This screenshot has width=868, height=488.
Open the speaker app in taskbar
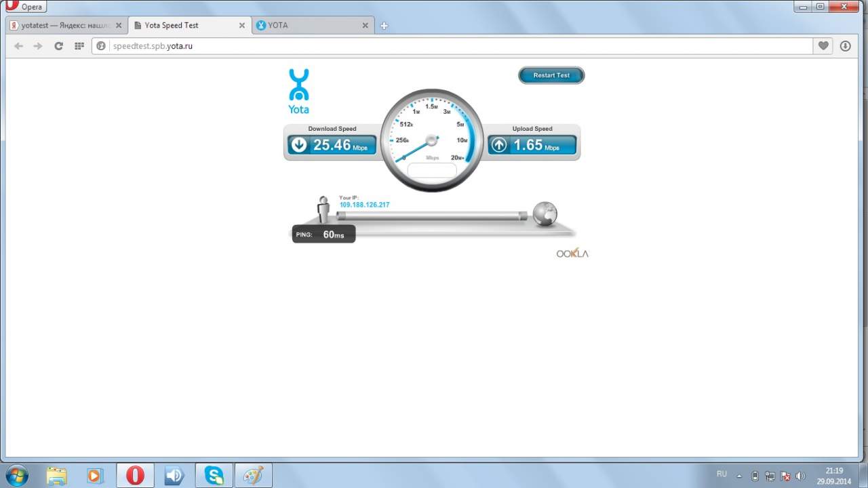175,476
